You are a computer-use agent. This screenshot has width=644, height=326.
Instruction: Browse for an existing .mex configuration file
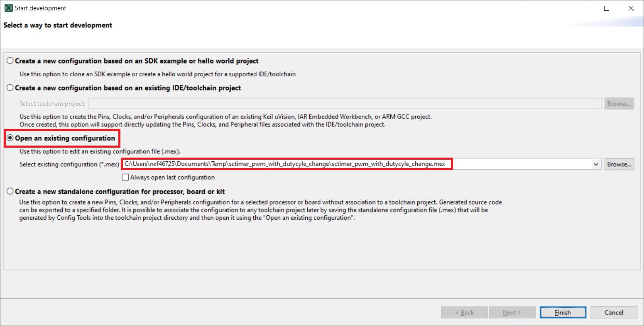(619, 165)
